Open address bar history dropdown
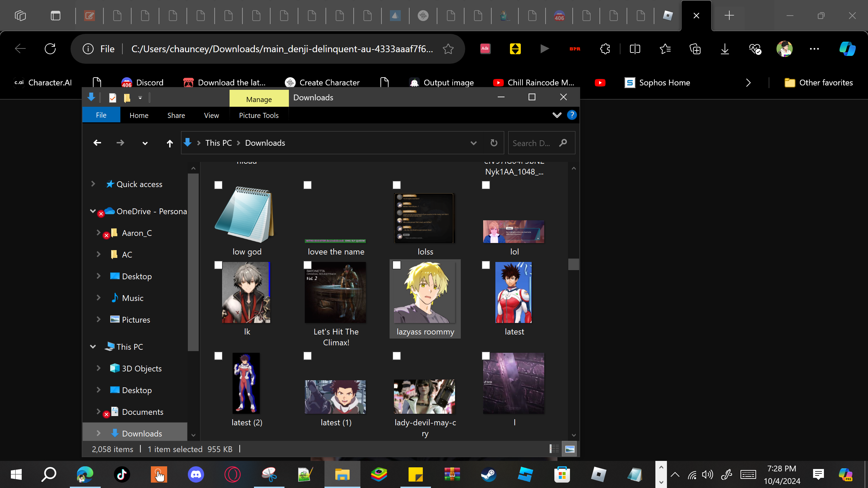Viewport: 868px width, 488px height. click(474, 143)
